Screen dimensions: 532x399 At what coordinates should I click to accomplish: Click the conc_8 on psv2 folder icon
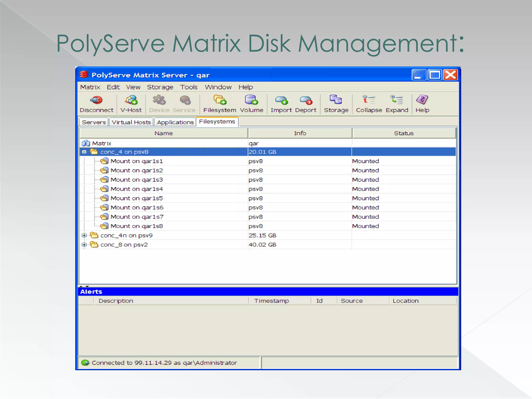[x=94, y=245]
